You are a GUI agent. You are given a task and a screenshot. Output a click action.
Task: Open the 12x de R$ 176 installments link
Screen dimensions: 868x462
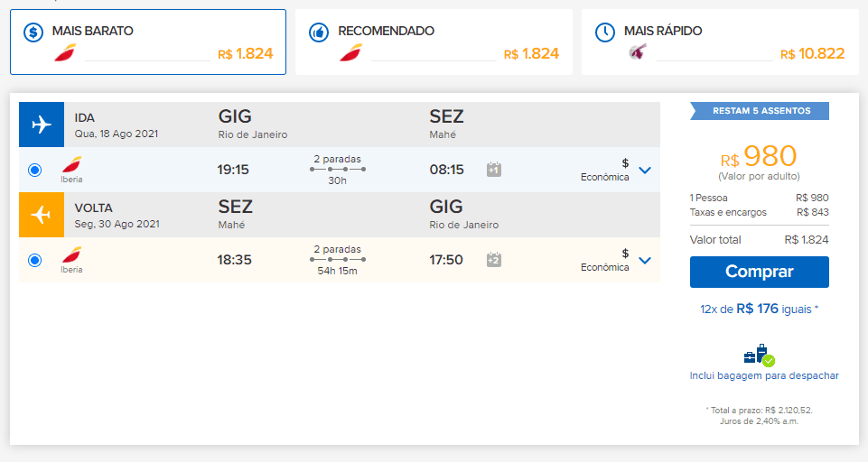[759, 309]
